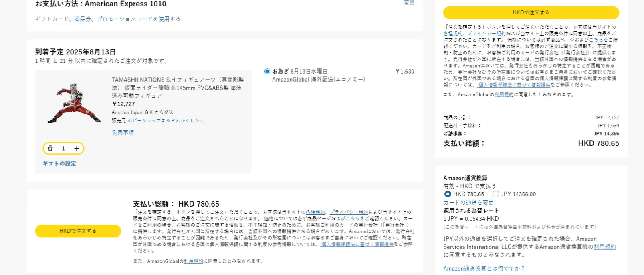
Task: Click the quantity value 1 in the stepper
Action: point(63,149)
